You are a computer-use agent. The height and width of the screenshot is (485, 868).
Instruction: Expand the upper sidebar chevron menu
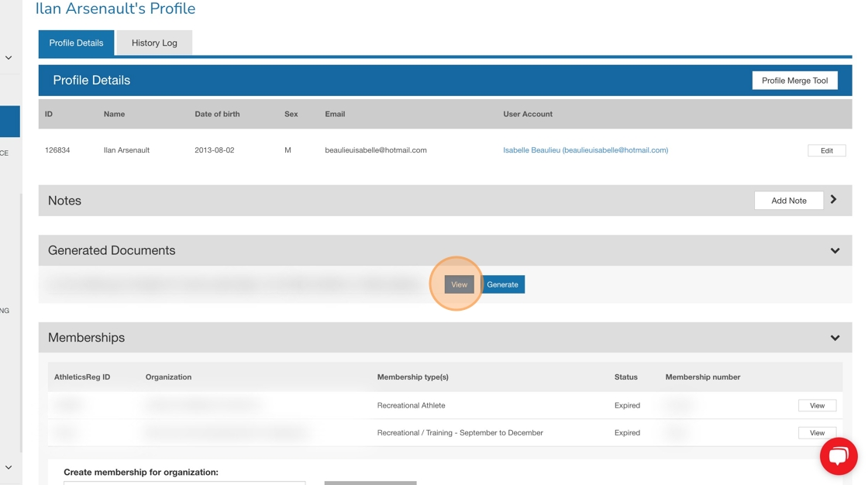pos(9,57)
